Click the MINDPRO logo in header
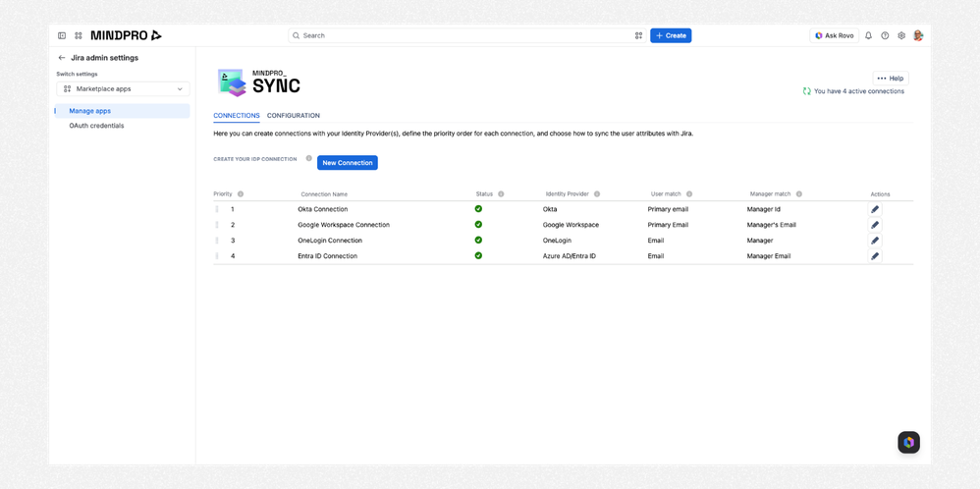Image resolution: width=980 pixels, height=489 pixels. (x=127, y=35)
